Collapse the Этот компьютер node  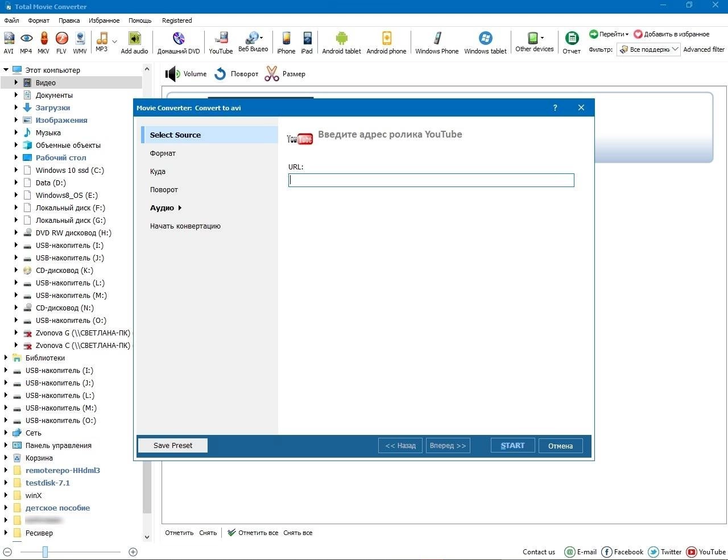tap(6, 70)
